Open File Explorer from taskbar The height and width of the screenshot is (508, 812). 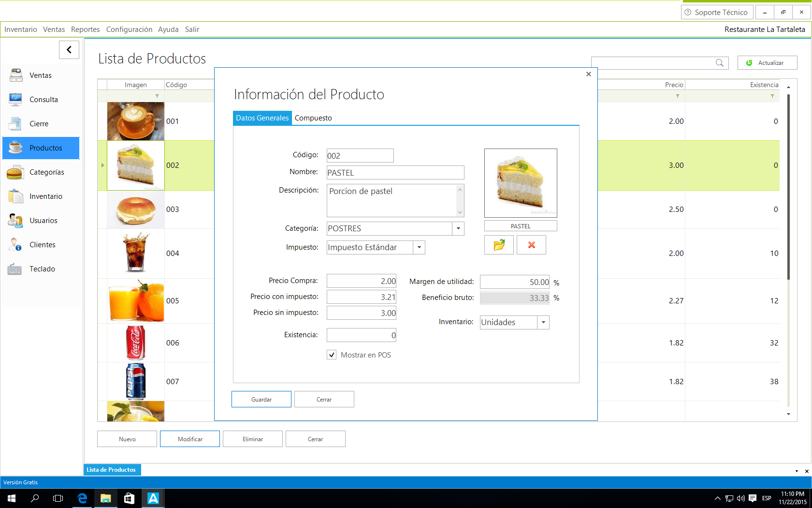pos(106,498)
